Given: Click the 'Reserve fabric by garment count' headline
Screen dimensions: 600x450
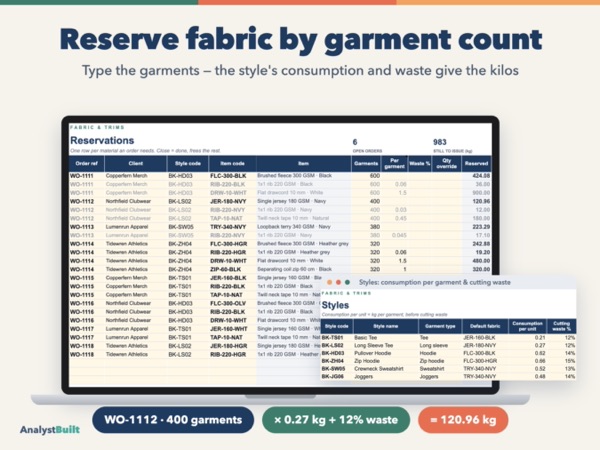Looking at the screenshot, I should (301, 40).
